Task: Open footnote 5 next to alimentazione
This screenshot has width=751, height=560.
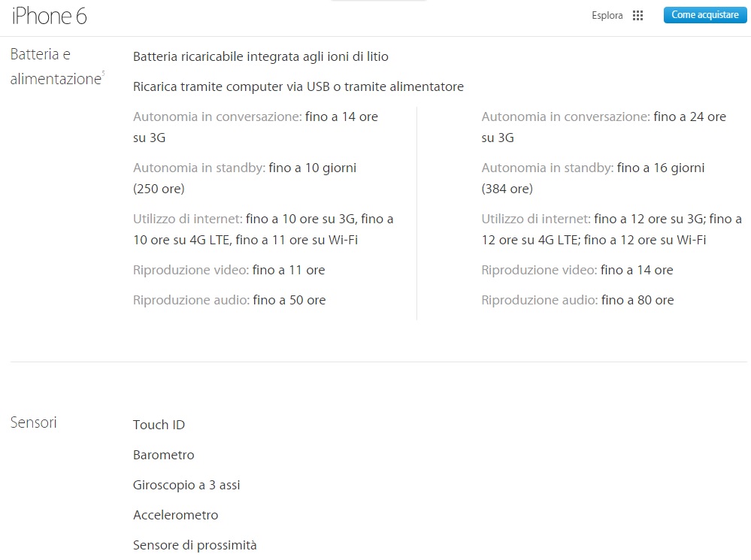Action: pyautogui.click(x=103, y=73)
